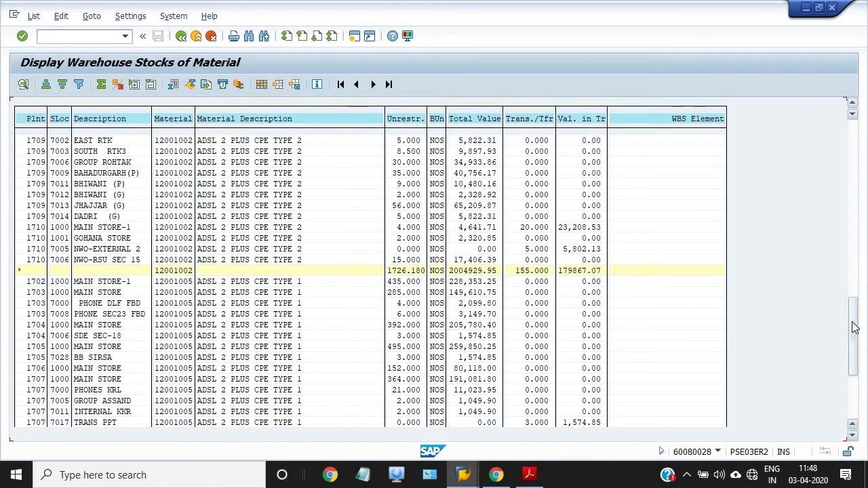The image size is (868, 488).
Task: Click the scroll down arrow at bottom right
Action: coord(853,435)
